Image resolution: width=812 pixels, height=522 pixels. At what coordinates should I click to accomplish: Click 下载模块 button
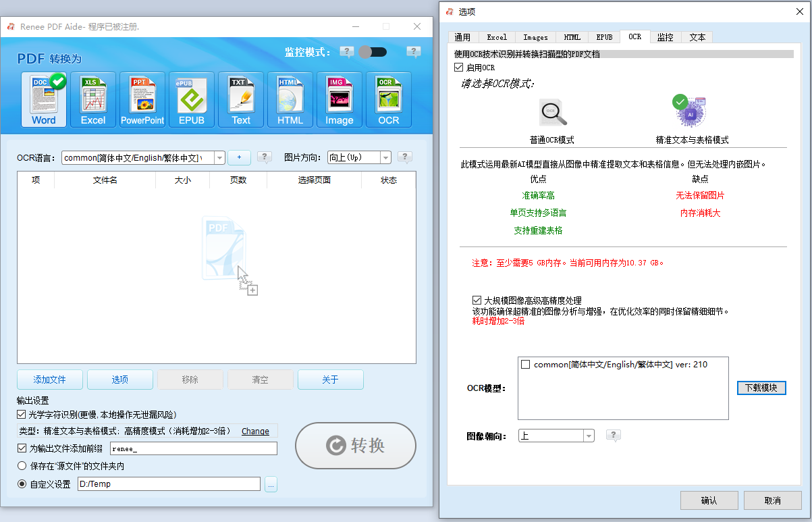pos(761,388)
